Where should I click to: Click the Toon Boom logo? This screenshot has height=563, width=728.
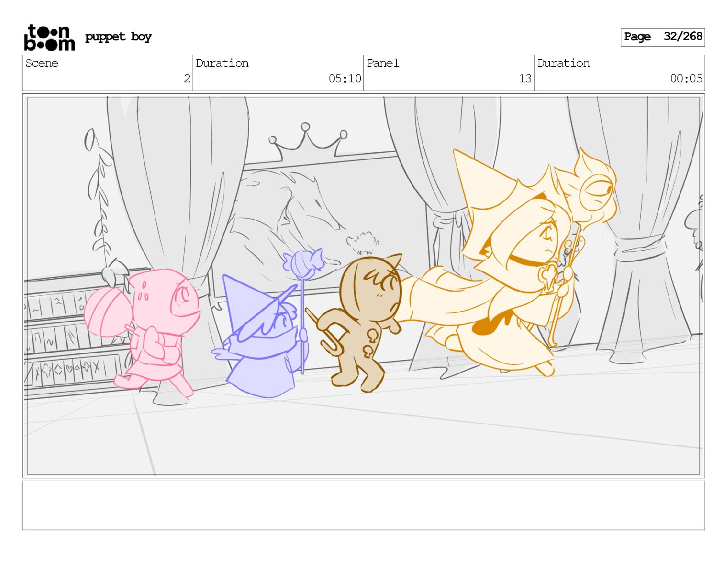(x=49, y=37)
